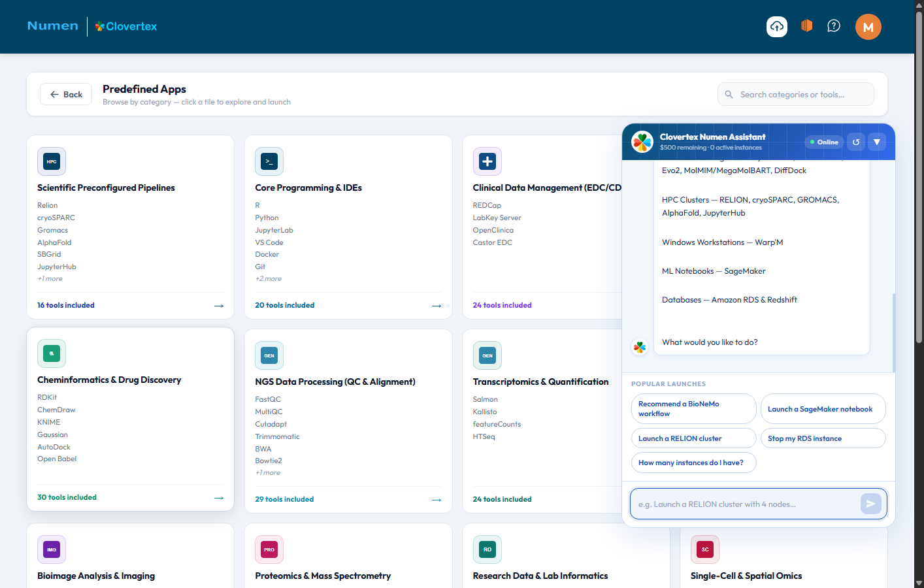The width and height of the screenshot is (924, 588).
Task: Click the HPC icon on Scientific Pipelines tile
Action: point(52,161)
